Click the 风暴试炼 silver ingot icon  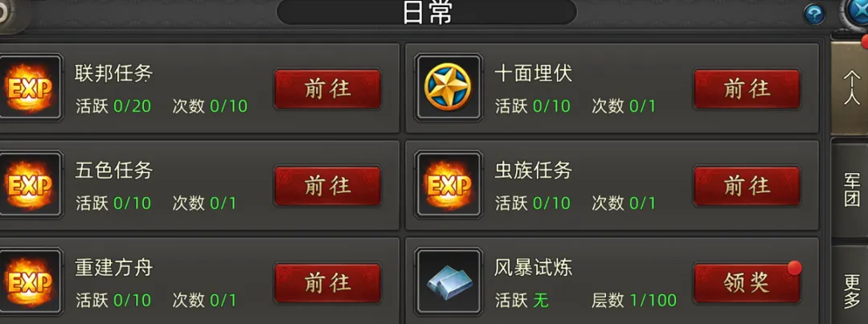pyautogui.click(x=448, y=282)
